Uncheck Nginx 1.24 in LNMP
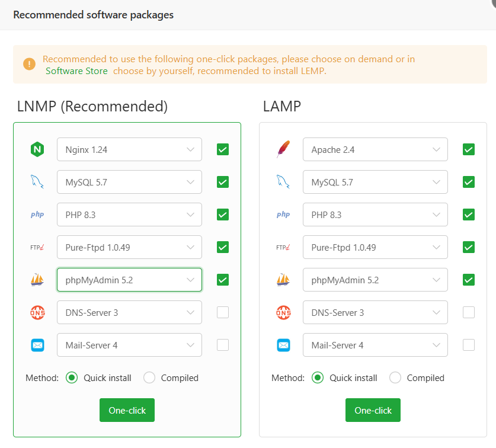 tap(223, 149)
